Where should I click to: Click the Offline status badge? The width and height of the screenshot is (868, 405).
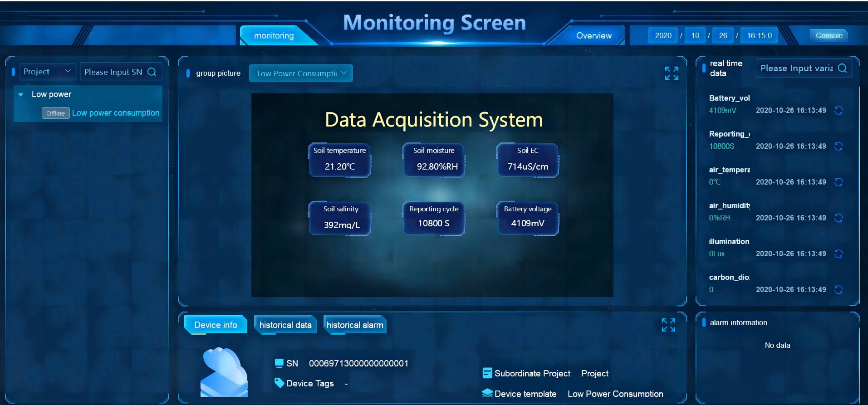pyautogui.click(x=55, y=113)
